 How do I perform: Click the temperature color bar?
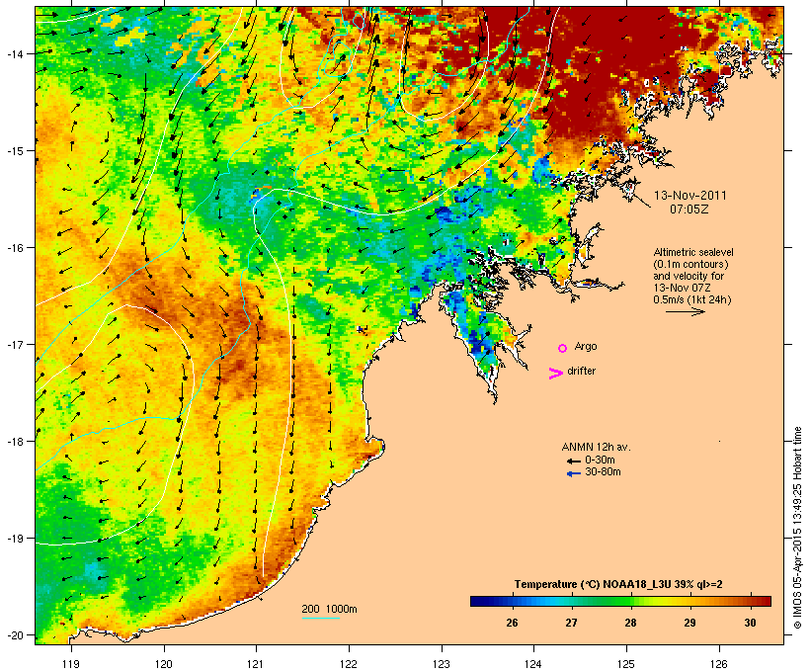click(x=620, y=601)
